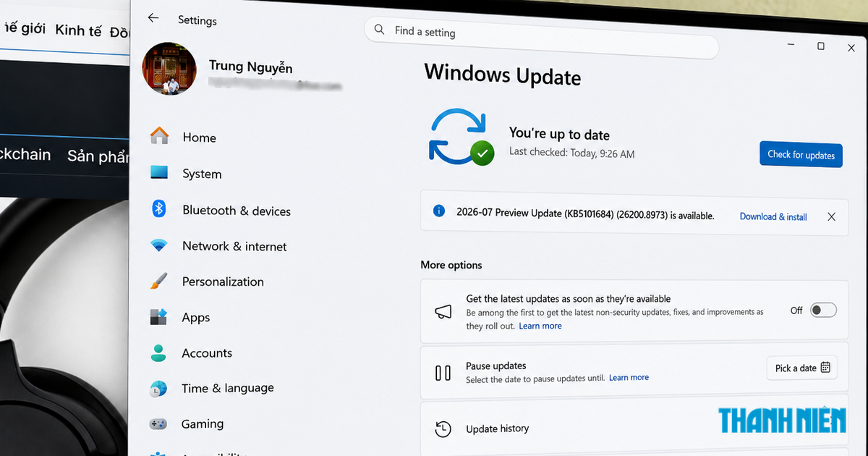Maximize the Settings window
This screenshot has width=868, height=456.
point(820,46)
